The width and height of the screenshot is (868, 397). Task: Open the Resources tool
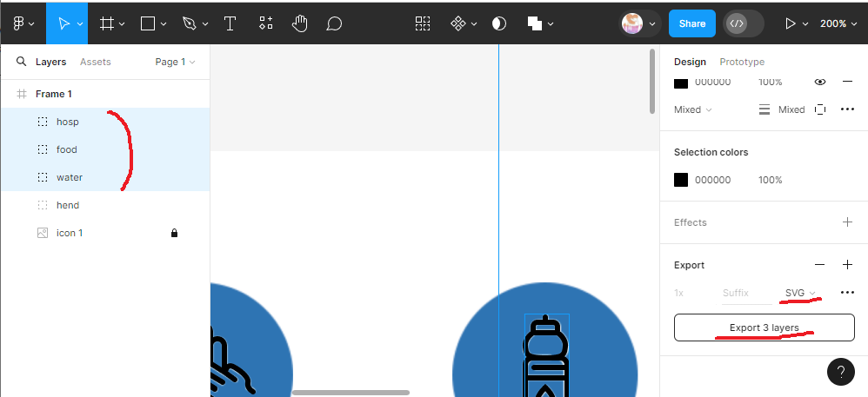[x=266, y=23]
